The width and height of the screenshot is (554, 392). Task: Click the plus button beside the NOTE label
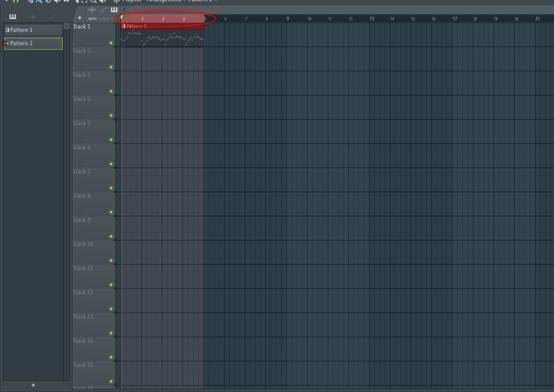[80, 18]
